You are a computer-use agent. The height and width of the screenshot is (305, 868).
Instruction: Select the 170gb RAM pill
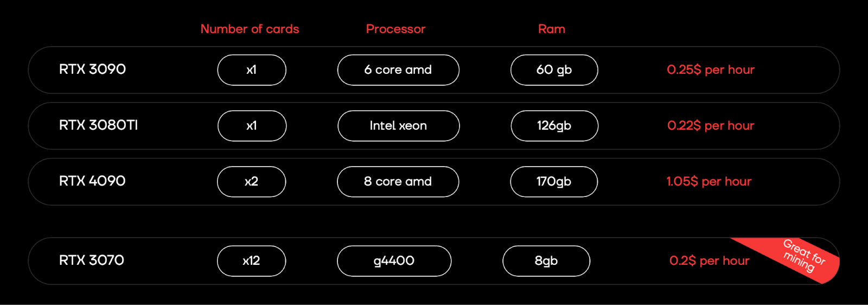coord(554,182)
